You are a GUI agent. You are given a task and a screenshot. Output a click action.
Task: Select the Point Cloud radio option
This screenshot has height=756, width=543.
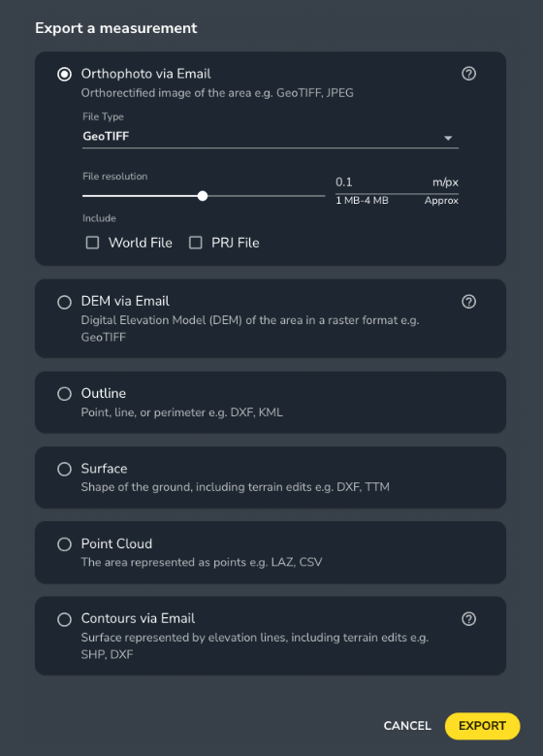[64, 544]
